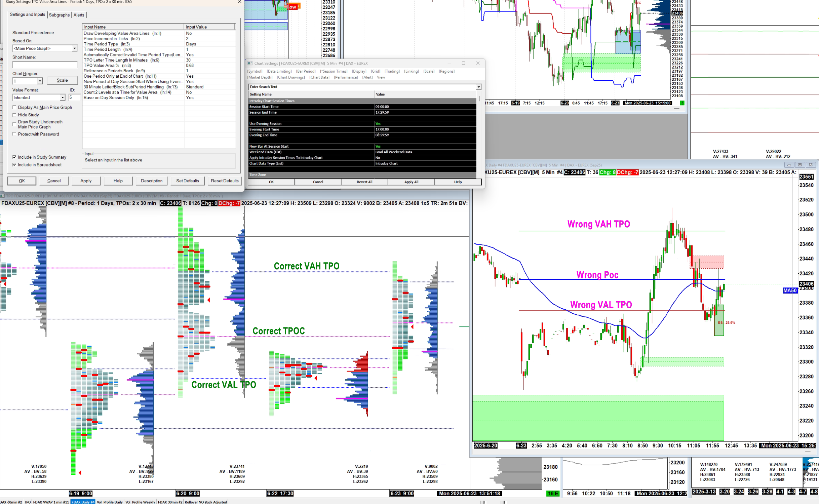Click the Chart Settings title bar icon

click(x=250, y=63)
